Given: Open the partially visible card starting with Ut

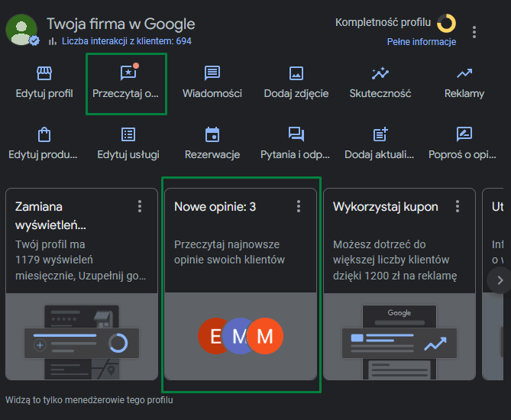Looking at the screenshot, I should pyautogui.click(x=493, y=284).
